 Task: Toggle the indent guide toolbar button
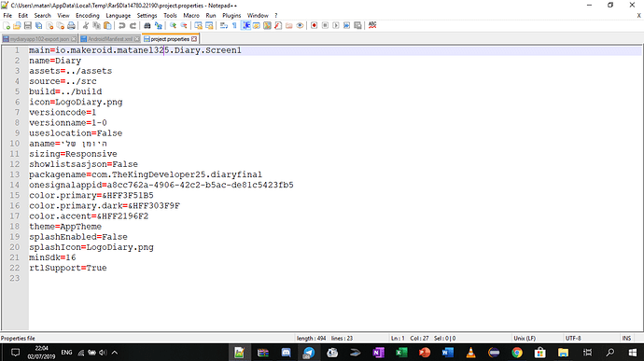pyautogui.click(x=246, y=25)
